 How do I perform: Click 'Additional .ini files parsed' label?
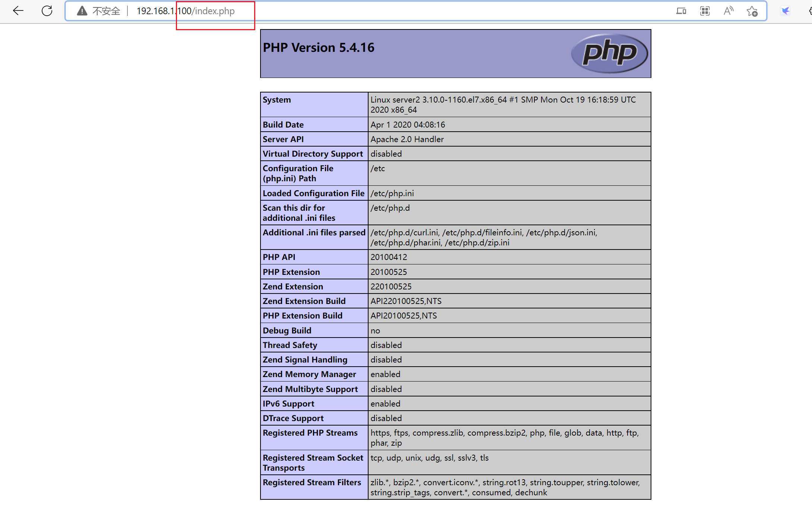pyautogui.click(x=314, y=232)
